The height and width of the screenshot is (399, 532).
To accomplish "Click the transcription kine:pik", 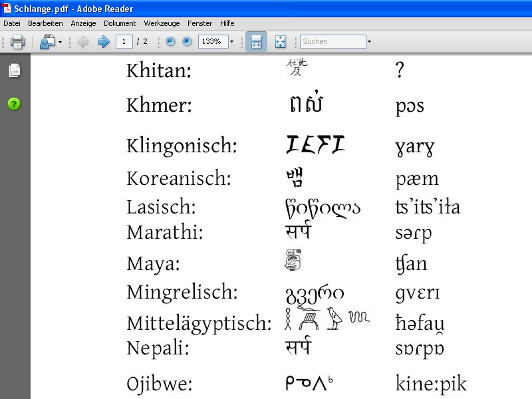I will tap(431, 384).
